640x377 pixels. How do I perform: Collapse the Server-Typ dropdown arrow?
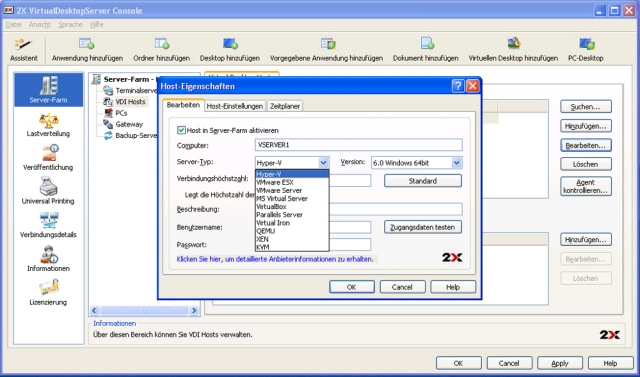(323, 163)
